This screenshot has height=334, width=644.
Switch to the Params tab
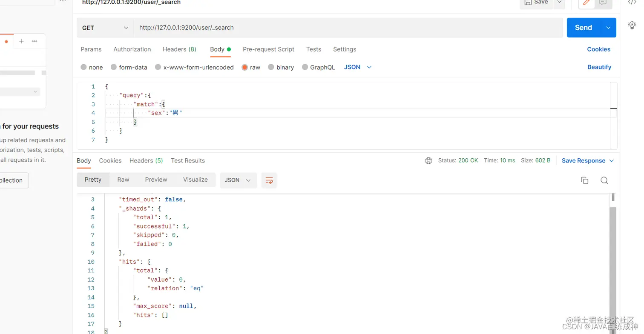pyautogui.click(x=91, y=49)
